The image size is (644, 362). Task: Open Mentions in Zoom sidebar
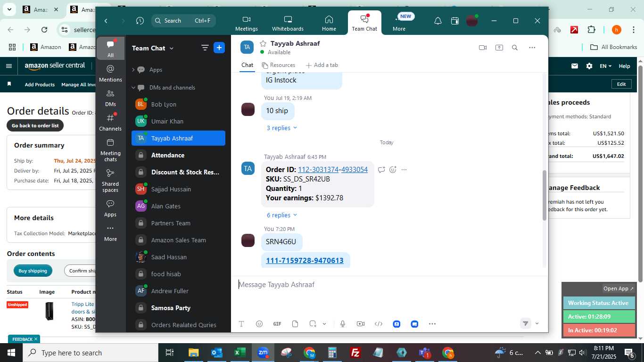[x=110, y=74]
